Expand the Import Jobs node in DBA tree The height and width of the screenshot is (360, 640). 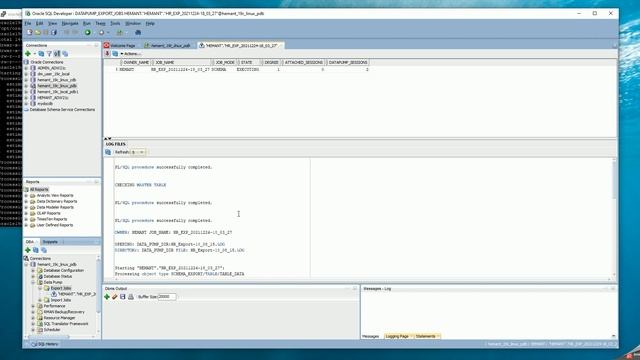(x=40, y=300)
